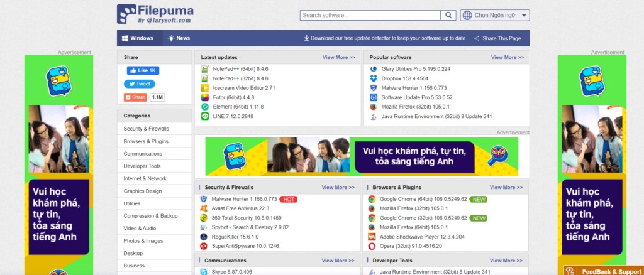Click the Icecream Video Editor icon

click(205, 88)
